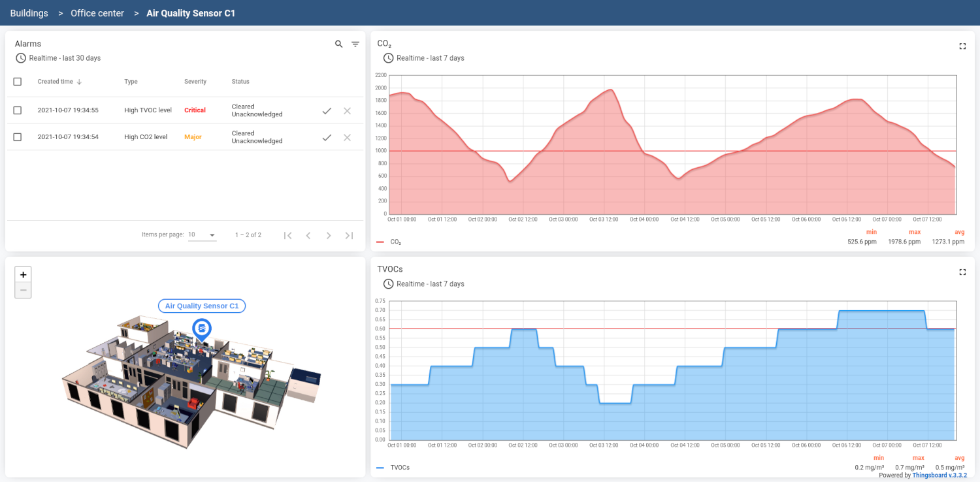Check the High CO2 level alarm row
The image size is (980, 482).
tap(18, 137)
